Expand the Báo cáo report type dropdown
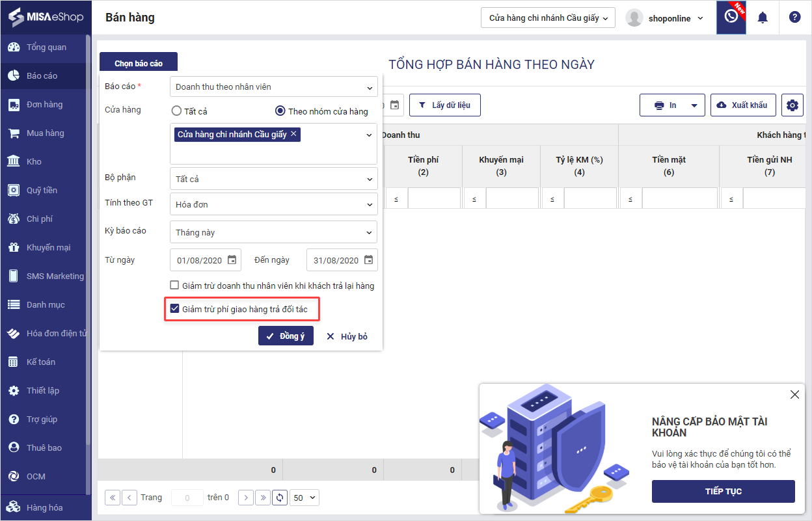This screenshot has width=812, height=521. (273, 87)
